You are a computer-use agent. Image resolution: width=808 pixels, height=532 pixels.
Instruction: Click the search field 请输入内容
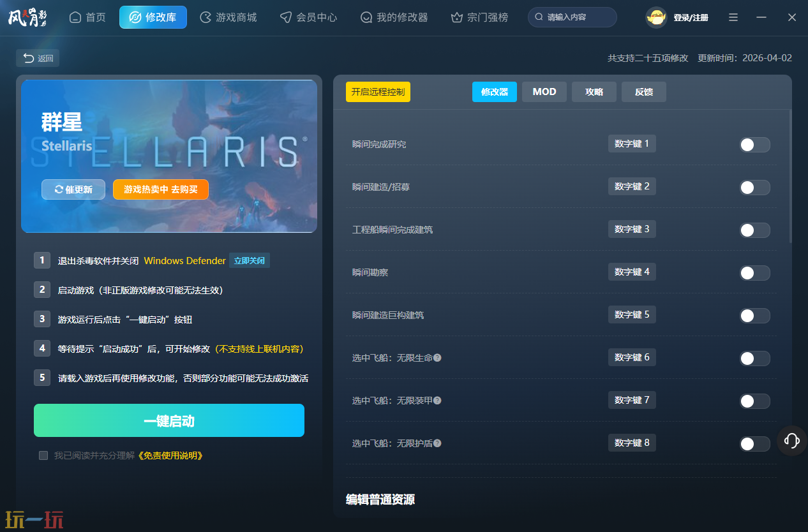[572, 17]
